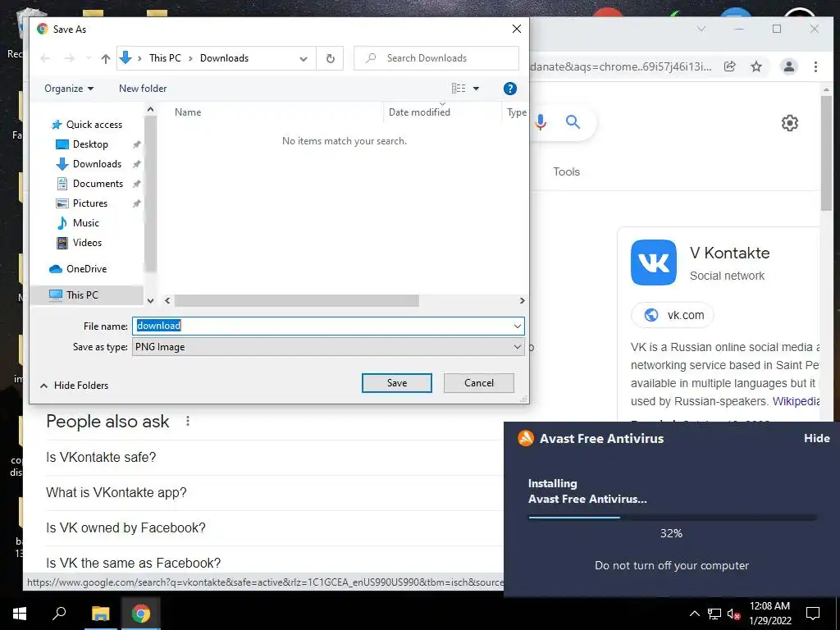The height and width of the screenshot is (630, 840).
Task: Open Windows Start menu
Action: (20, 614)
